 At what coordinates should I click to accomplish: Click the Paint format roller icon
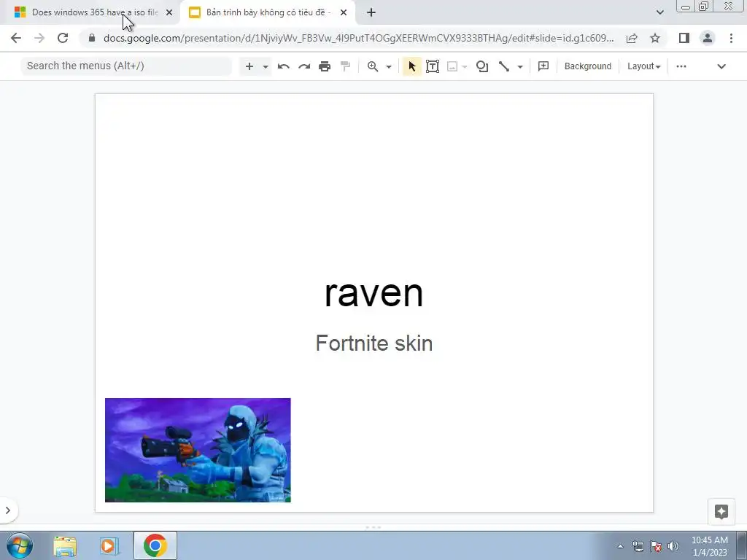pos(345,66)
